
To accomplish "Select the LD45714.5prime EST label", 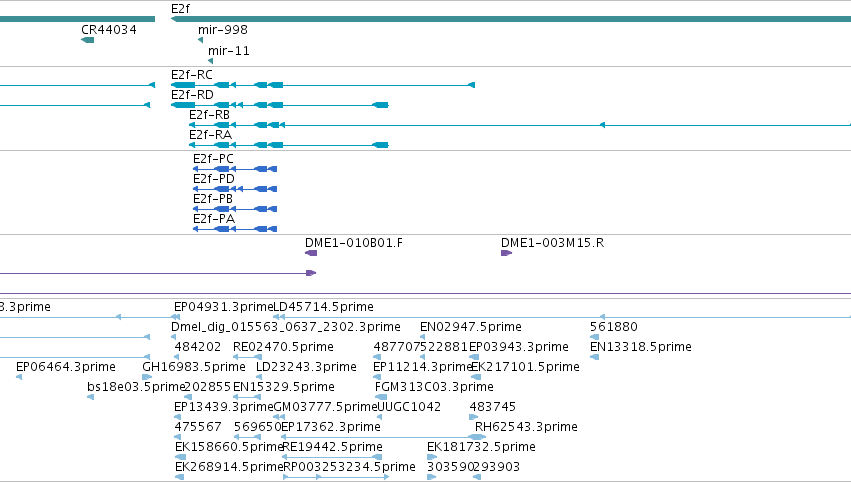I will [323, 307].
